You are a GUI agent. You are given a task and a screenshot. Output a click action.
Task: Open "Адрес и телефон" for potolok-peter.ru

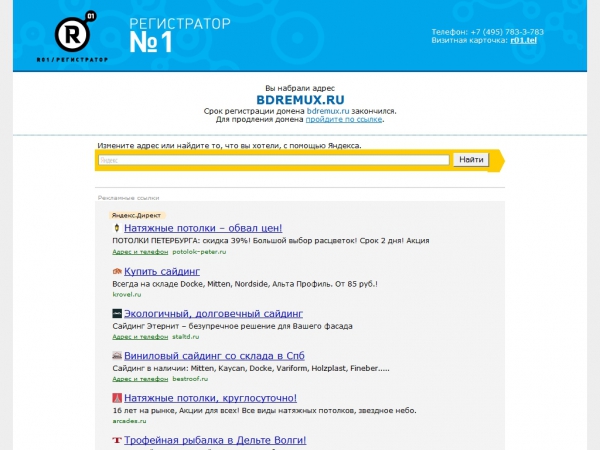tap(140, 252)
